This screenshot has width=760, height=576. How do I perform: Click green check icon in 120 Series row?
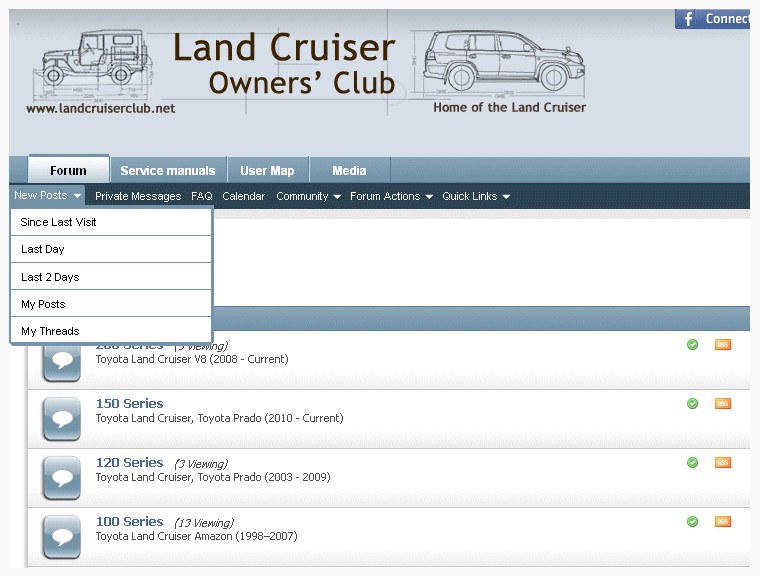pyautogui.click(x=693, y=463)
